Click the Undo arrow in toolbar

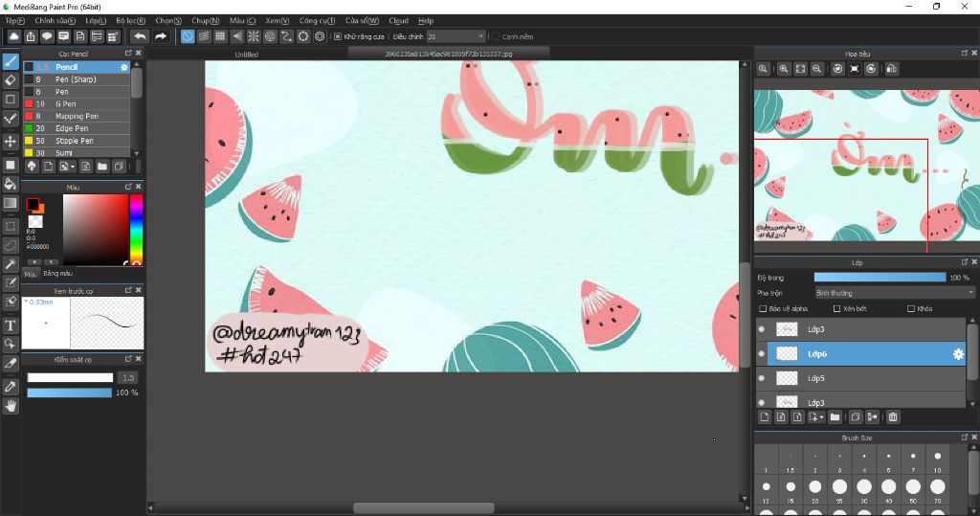pos(140,36)
